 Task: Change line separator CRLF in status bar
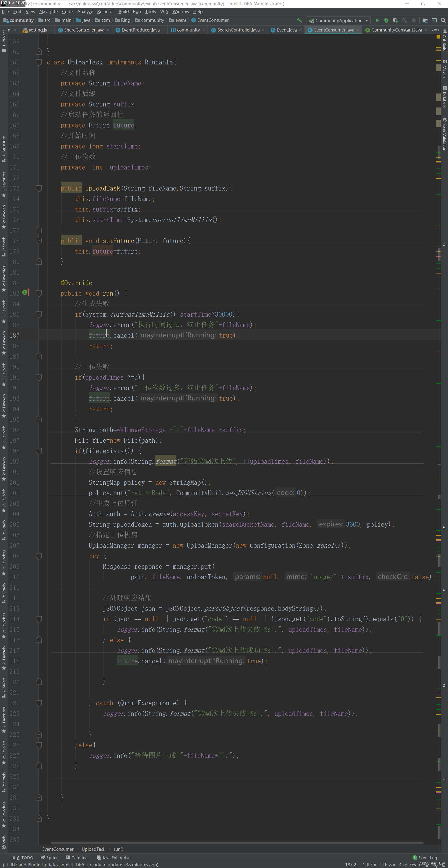click(x=369, y=865)
